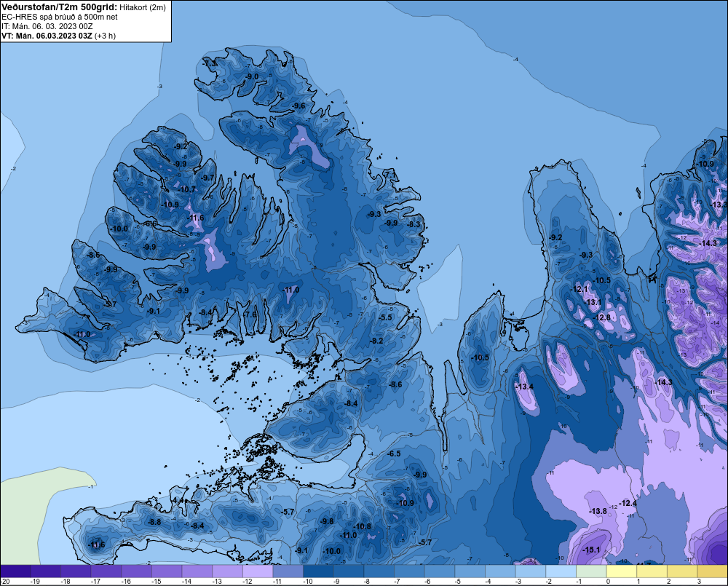The image size is (728, 586).
Task: Click the -9.0 temperature value on the map
Action: tap(252, 76)
